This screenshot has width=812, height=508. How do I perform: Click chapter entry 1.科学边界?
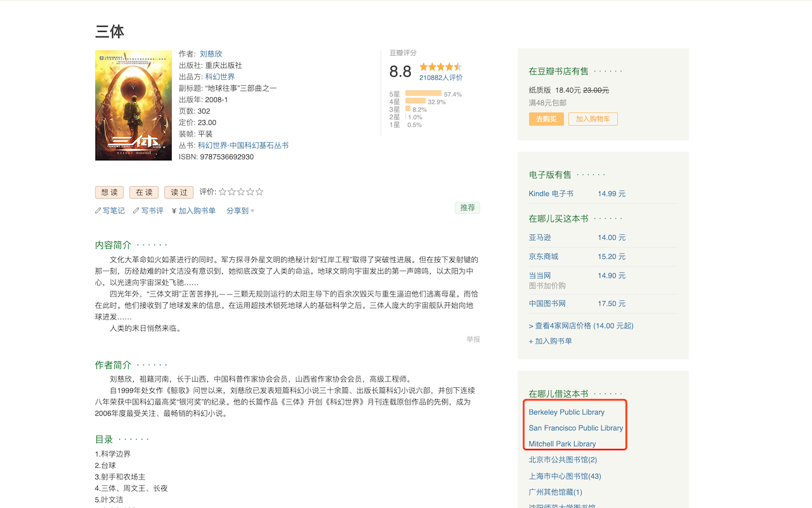[113, 454]
